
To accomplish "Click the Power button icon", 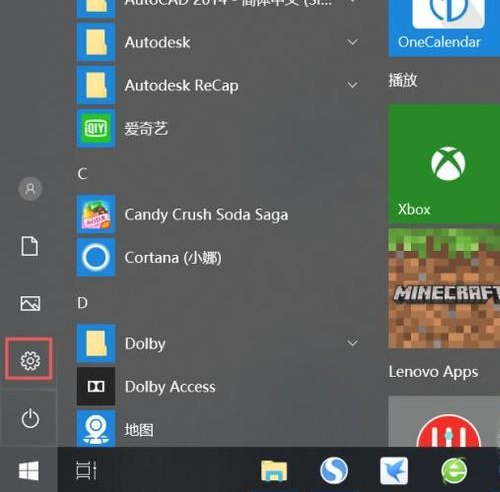I will point(30,418).
